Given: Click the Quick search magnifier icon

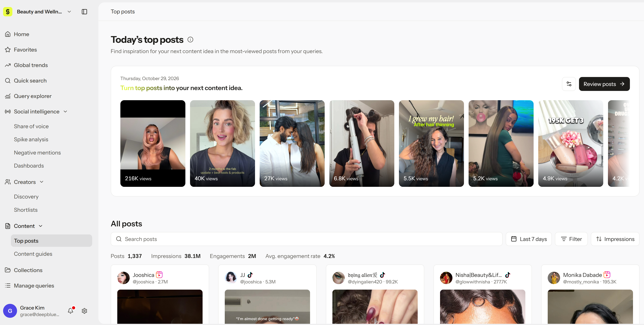Looking at the screenshot, I should pos(8,81).
